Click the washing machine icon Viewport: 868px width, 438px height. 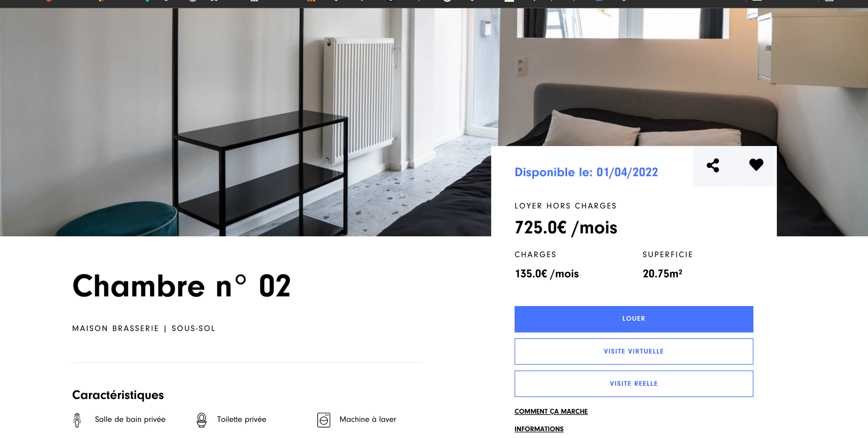click(324, 420)
